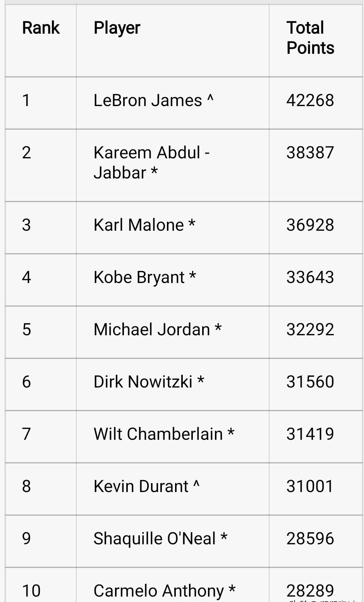Select Carmelo Anthony's name
Screen dimensions: 364x602
[x=159, y=591]
